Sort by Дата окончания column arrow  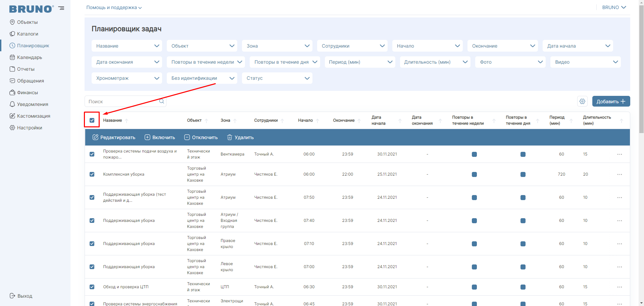point(440,121)
